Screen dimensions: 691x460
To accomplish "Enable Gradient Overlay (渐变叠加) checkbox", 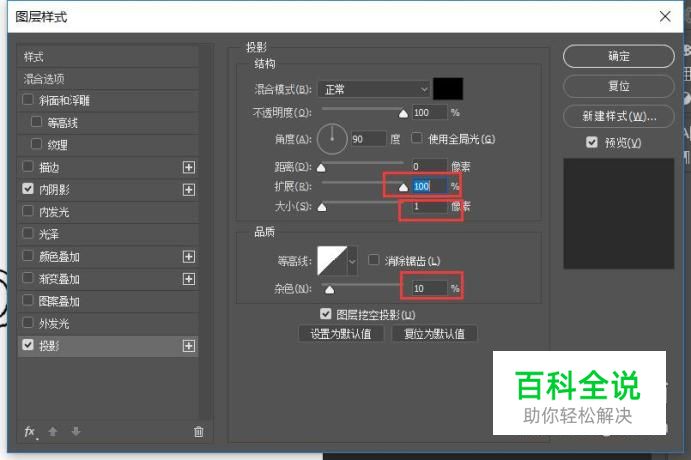I will [28, 278].
